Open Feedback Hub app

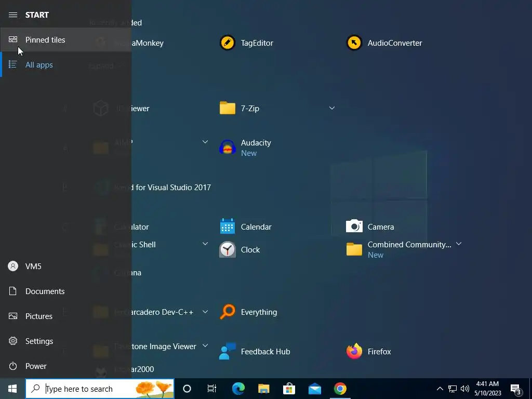pos(255,352)
